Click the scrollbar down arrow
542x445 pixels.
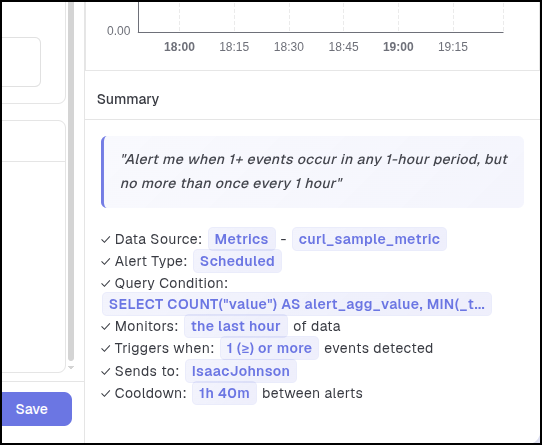71,368
